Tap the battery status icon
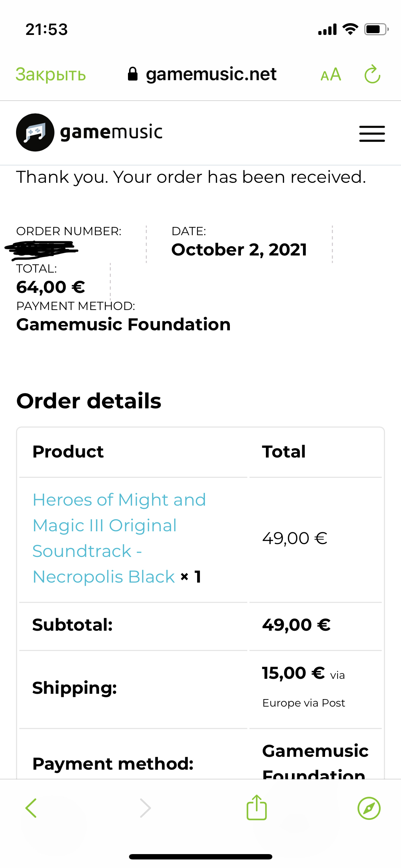Image resolution: width=401 pixels, height=868 pixels. click(x=376, y=29)
